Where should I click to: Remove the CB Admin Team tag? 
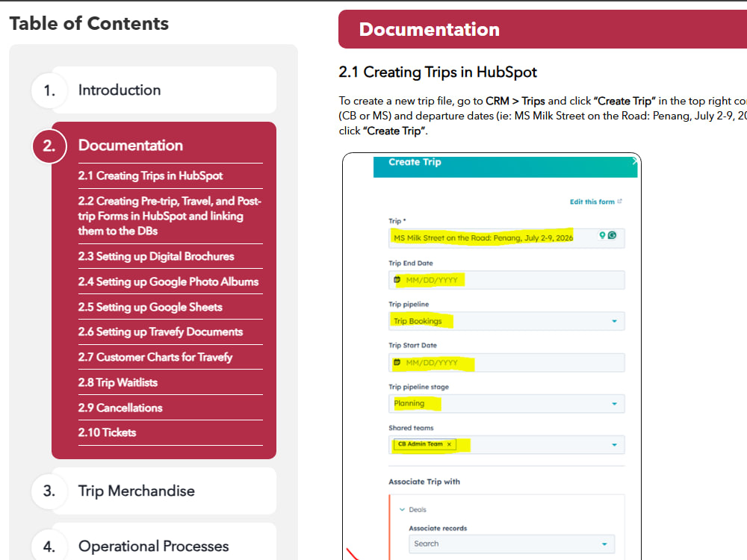[x=449, y=444]
